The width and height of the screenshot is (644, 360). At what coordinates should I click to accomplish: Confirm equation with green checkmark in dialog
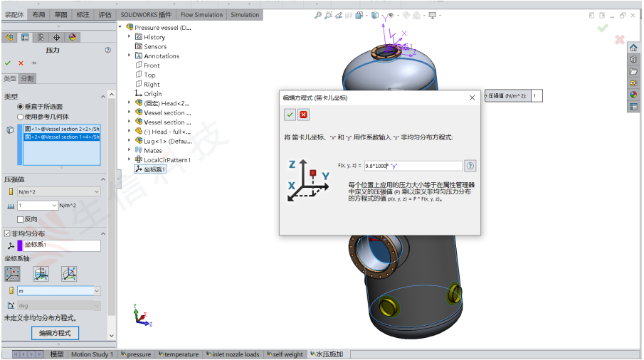290,114
